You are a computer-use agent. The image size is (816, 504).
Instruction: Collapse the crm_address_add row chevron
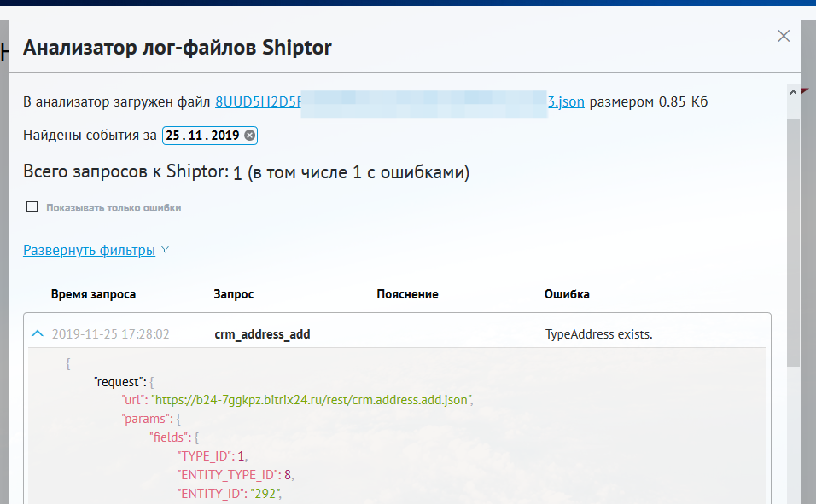click(x=38, y=333)
